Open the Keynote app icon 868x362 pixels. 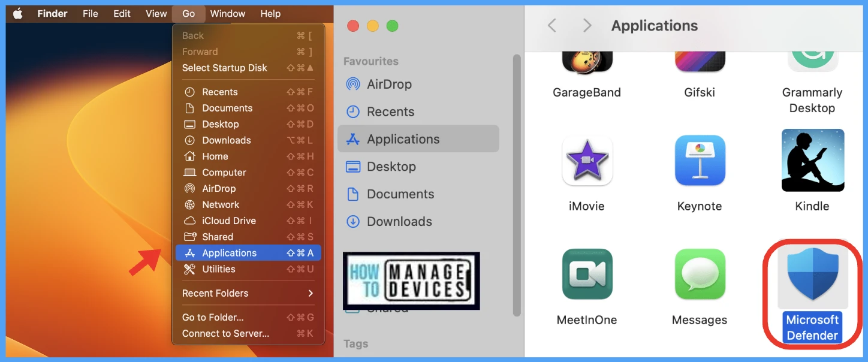[x=700, y=161]
